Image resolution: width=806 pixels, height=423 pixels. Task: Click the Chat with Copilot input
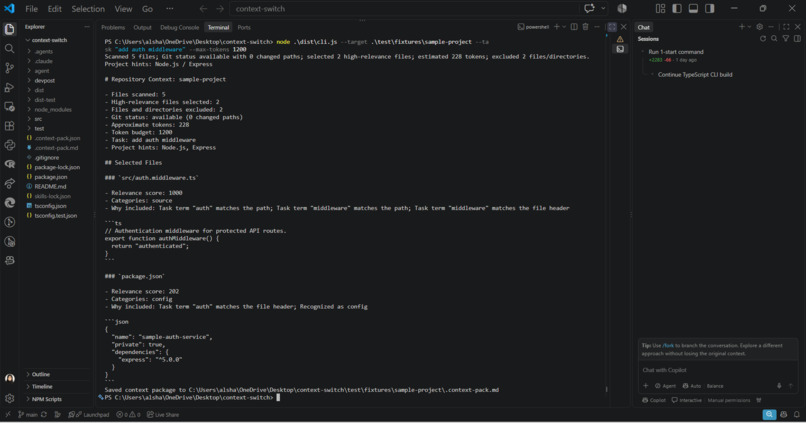click(x=718, y=370)
